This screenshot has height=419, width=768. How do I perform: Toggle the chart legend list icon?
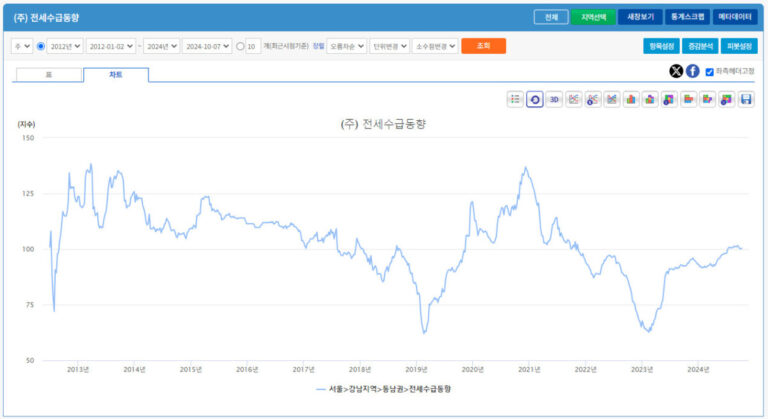coord(515,99)
